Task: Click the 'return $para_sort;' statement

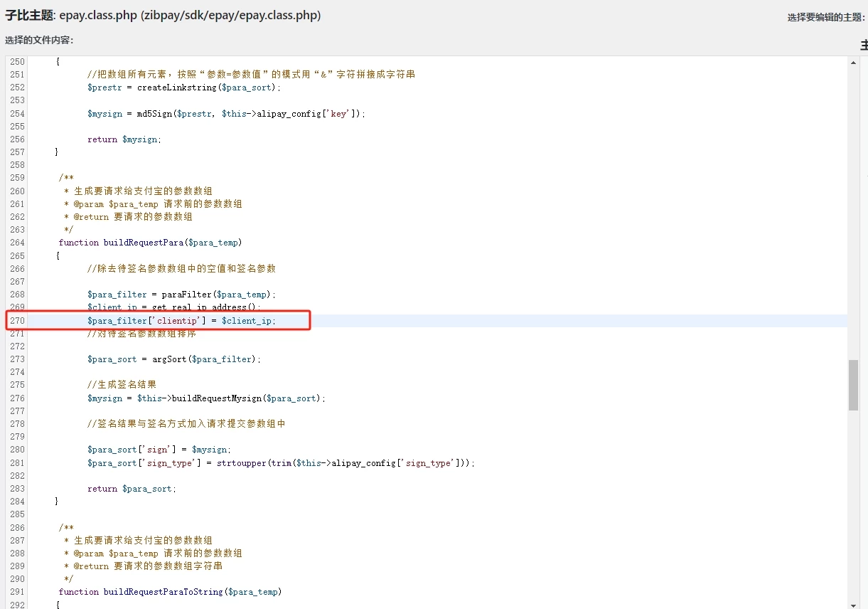Action: 131,489
